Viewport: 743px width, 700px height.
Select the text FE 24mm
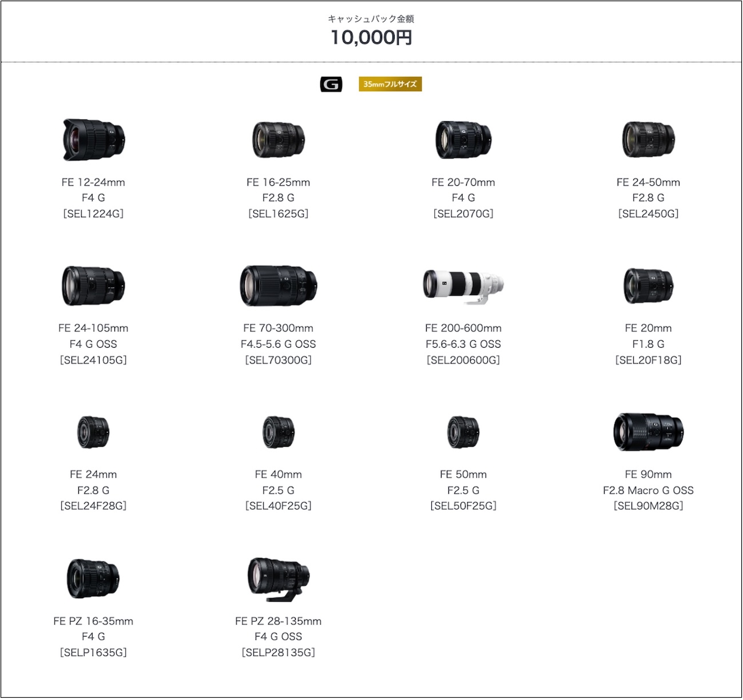click(93, 475)
